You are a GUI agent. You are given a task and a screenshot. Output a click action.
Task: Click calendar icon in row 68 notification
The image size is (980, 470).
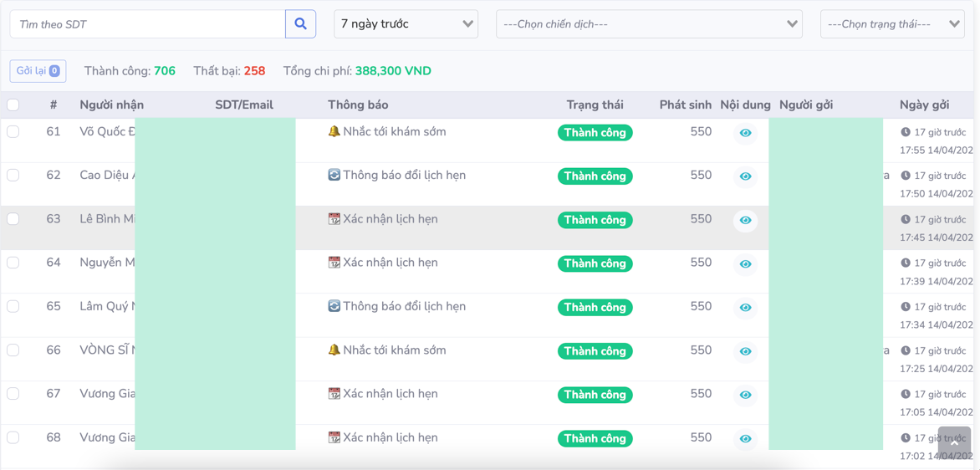[334, 437]
